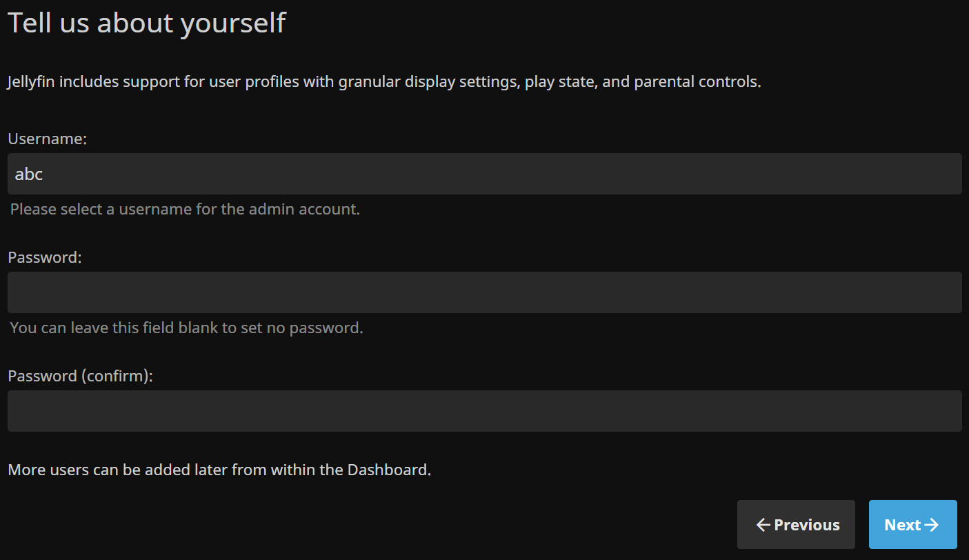Click the Jellyfin user profiles description paragraph
969x560 pixels.
[x=384, y=82]
